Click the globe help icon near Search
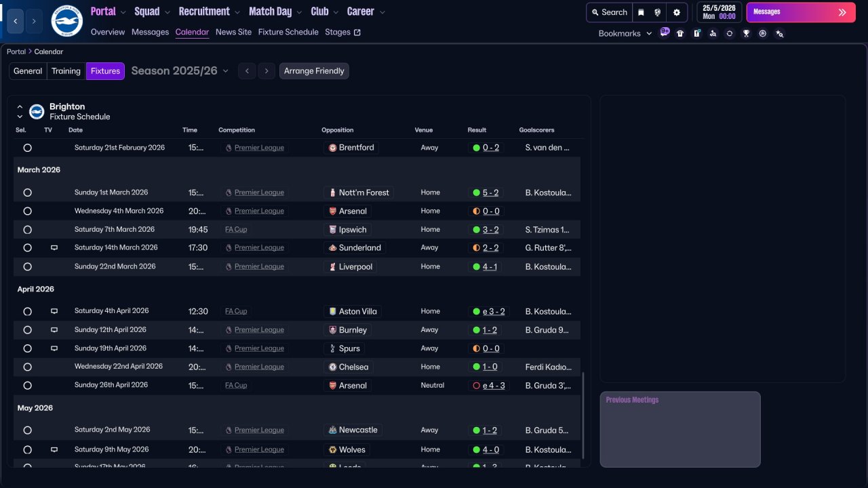868x488 pixels. (658, 12)
